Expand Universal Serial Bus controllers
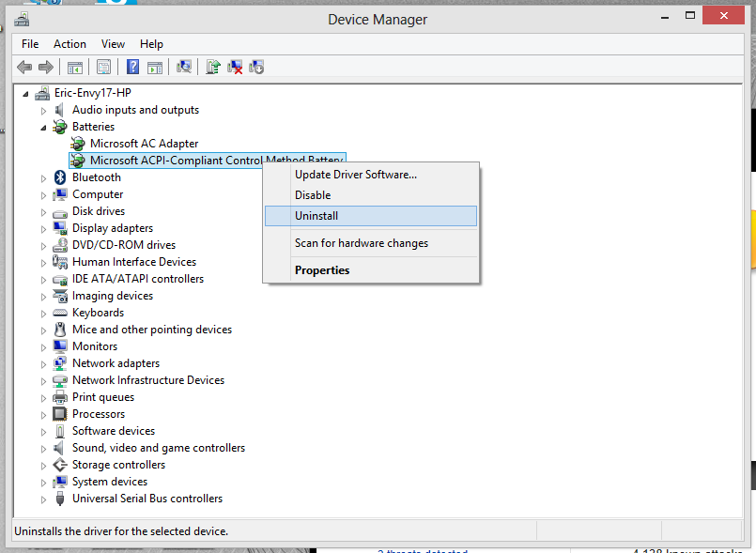756x553 pixels. pyautogui.click(x=43, y=499)
